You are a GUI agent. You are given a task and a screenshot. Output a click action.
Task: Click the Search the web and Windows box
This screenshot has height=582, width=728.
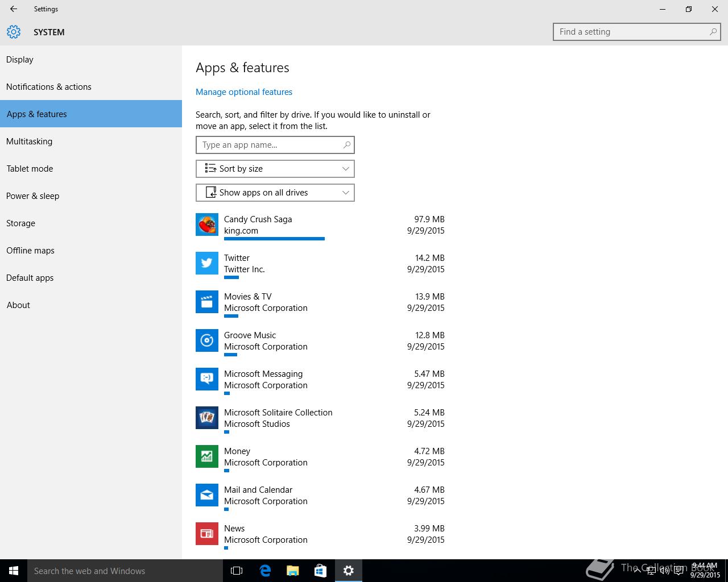click(125, 571)
